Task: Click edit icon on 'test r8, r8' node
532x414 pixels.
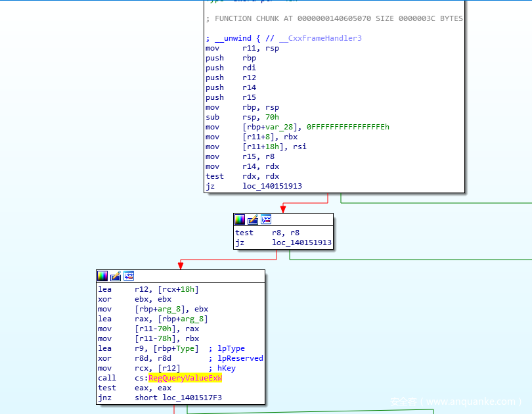Action: click(253, 219)
